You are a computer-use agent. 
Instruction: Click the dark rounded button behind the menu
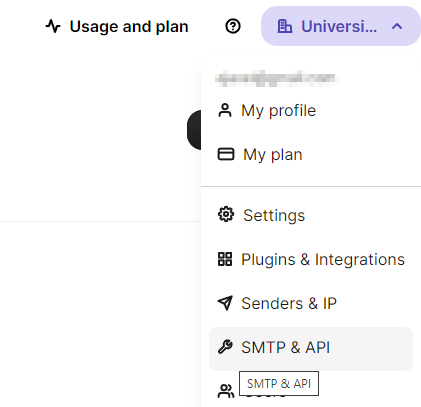[194, 130]
